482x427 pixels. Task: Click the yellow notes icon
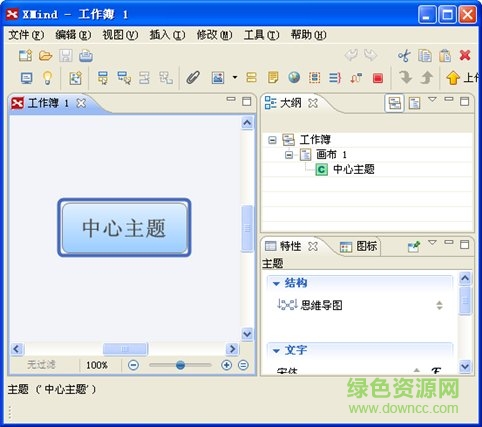(273, 78)
